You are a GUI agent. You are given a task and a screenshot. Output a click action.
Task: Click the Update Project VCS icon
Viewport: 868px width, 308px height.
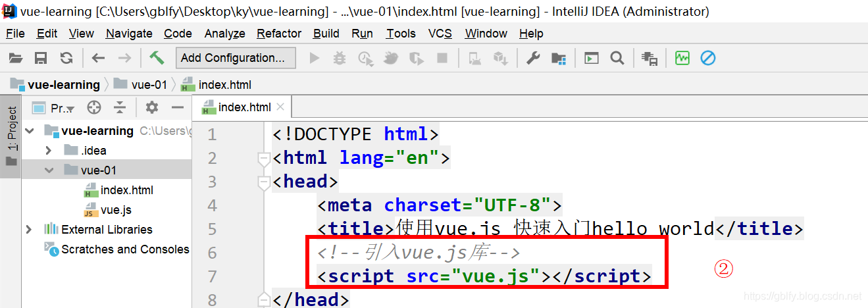coord(474,59)
